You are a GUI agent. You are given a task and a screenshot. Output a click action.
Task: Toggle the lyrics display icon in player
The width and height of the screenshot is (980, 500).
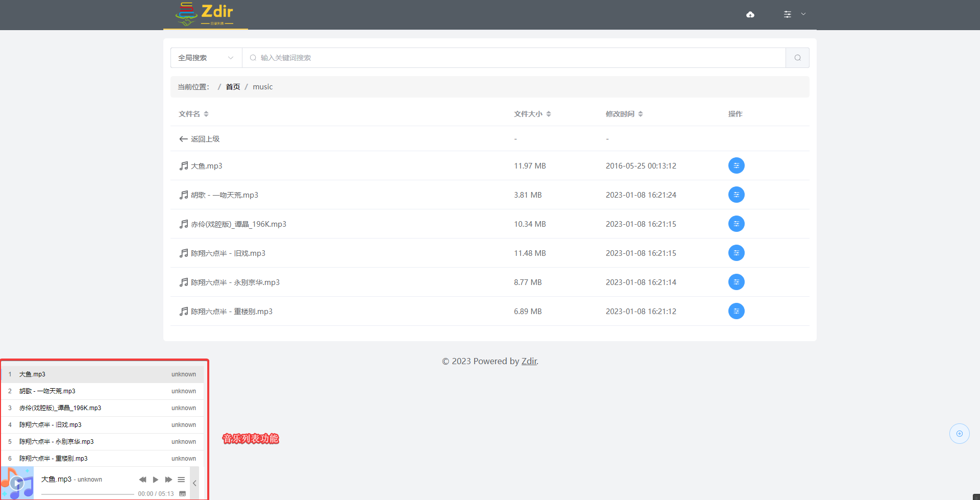point(183,494)
